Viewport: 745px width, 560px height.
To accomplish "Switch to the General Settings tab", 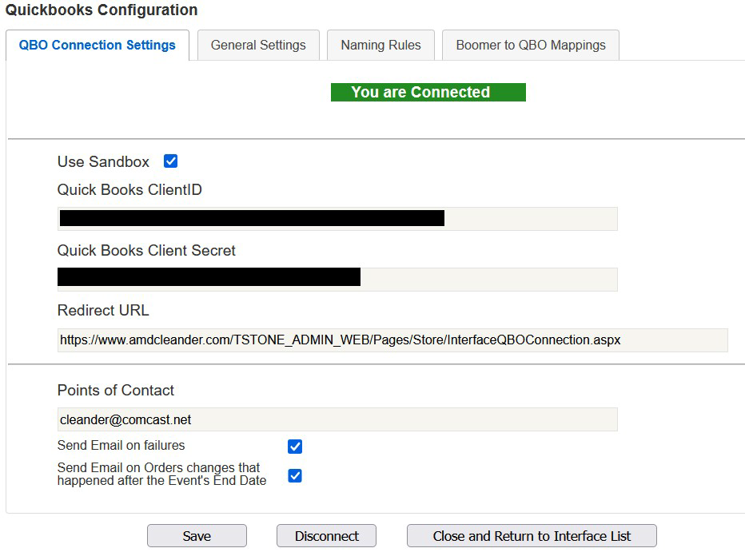I will pyautogui.click(x=258, y=45).
